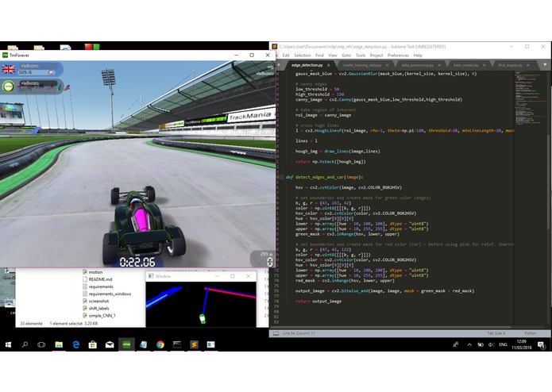Viewport: 552px width, 392px height.
Task: Open the taskbar clock showing 12:09
Action: pos(521,344)
